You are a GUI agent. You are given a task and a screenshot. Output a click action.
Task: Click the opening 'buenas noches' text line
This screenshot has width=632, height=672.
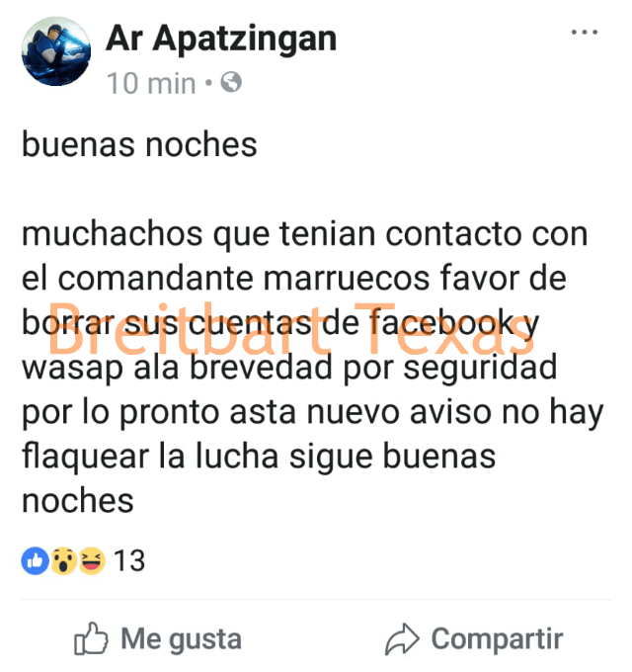pos(139,144)
